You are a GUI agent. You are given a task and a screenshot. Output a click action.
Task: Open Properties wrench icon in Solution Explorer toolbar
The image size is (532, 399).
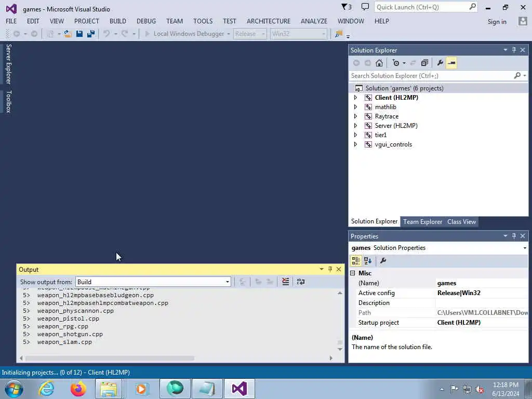click(440, 63)
